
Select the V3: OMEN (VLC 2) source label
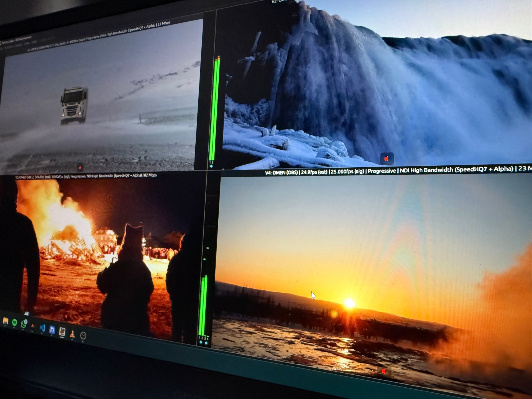[25, 176]
